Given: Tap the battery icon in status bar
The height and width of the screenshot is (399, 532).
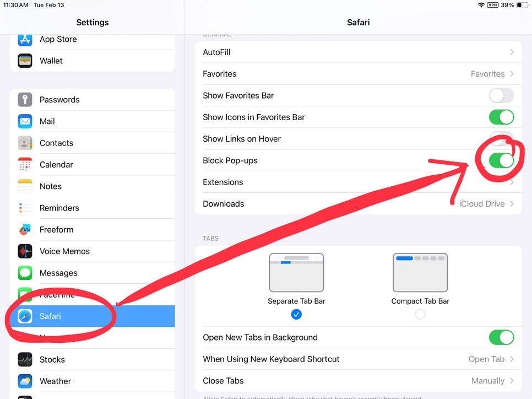Looking at the screenshot, I should coord(523,5).
